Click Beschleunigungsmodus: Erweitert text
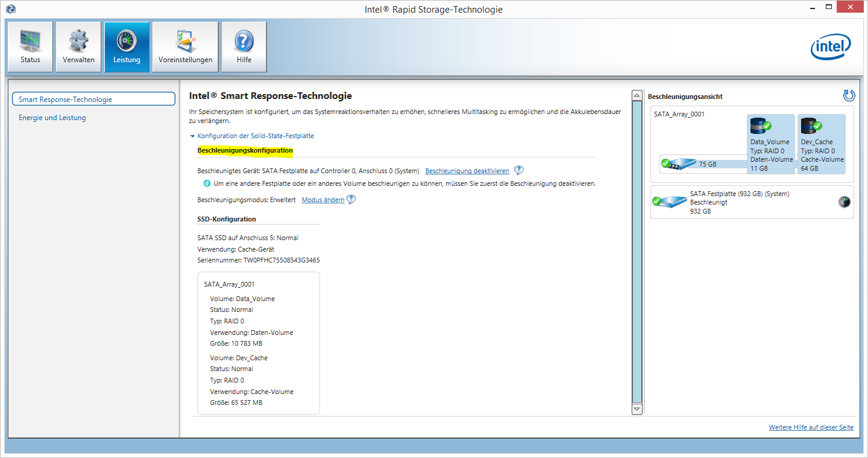Image resolution: width=868 pixels, height=458 pixels. pos(247,200)
